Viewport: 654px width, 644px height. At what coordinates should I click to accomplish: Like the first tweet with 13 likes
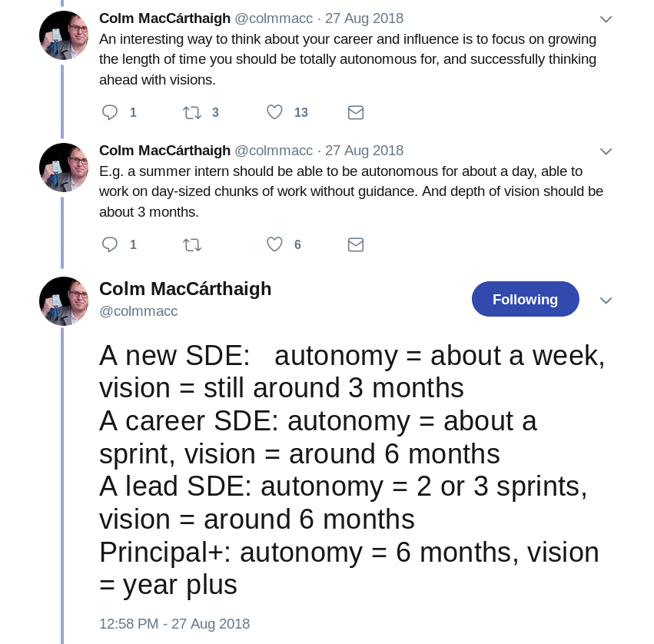point(274,112)
